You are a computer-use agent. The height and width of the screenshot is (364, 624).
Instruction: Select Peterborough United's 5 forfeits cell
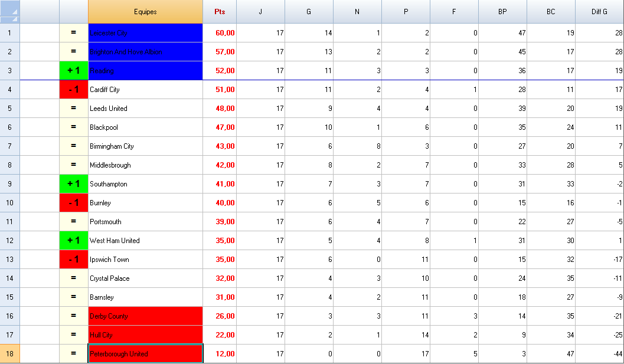tap(454, 353)
